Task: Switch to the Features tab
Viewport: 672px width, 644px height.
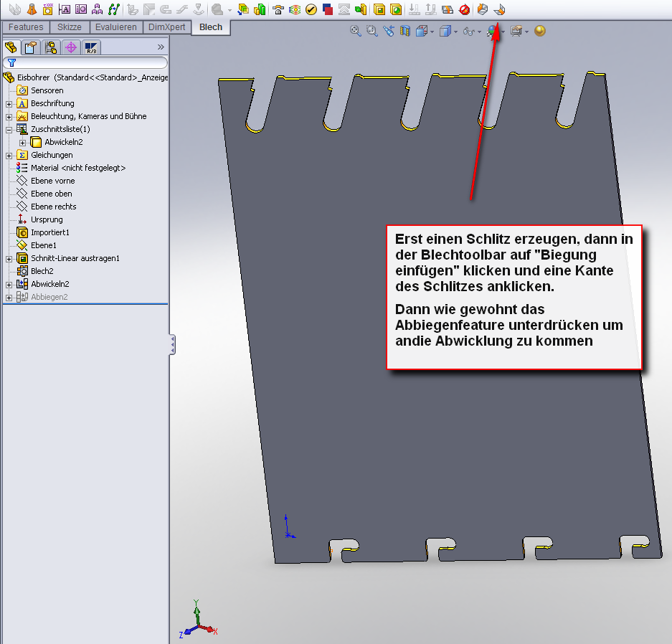Action: (26, 27)
